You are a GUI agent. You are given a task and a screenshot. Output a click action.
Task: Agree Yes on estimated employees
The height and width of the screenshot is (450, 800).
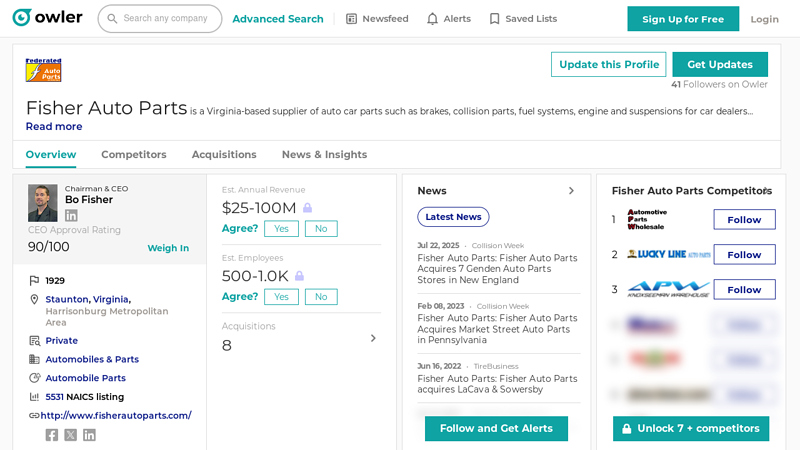281,297
